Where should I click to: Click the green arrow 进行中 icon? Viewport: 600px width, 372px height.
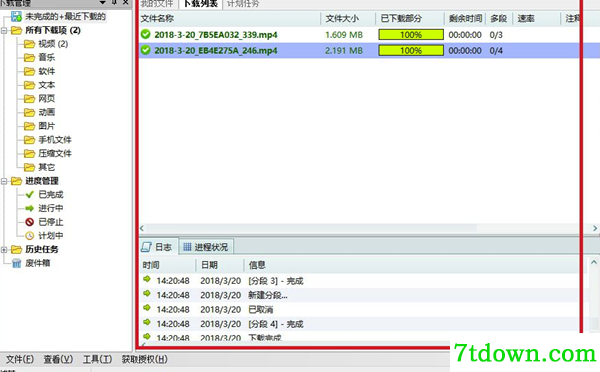click(29, 208)
